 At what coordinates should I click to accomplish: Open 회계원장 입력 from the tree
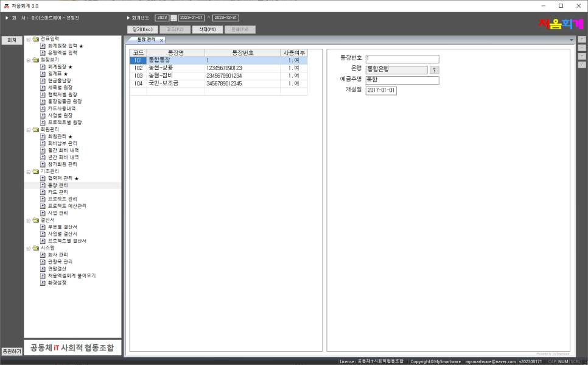click(62, 46)
